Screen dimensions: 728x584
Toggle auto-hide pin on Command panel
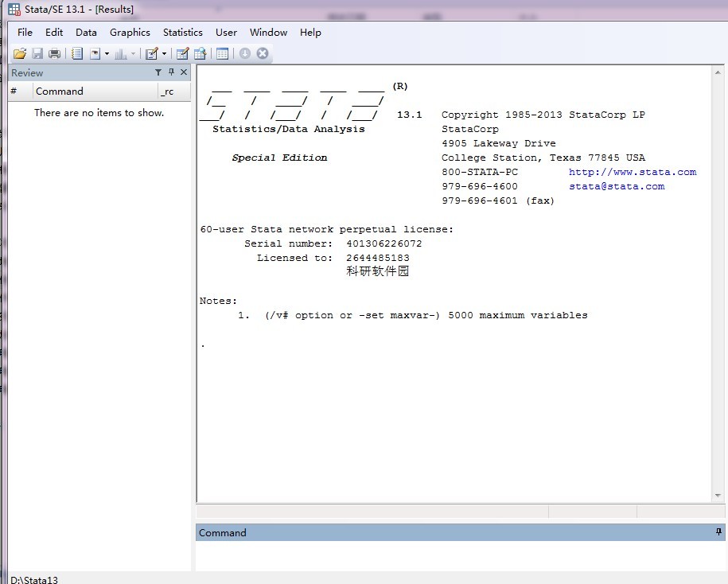pyautogui.click(x=718, y=532)
